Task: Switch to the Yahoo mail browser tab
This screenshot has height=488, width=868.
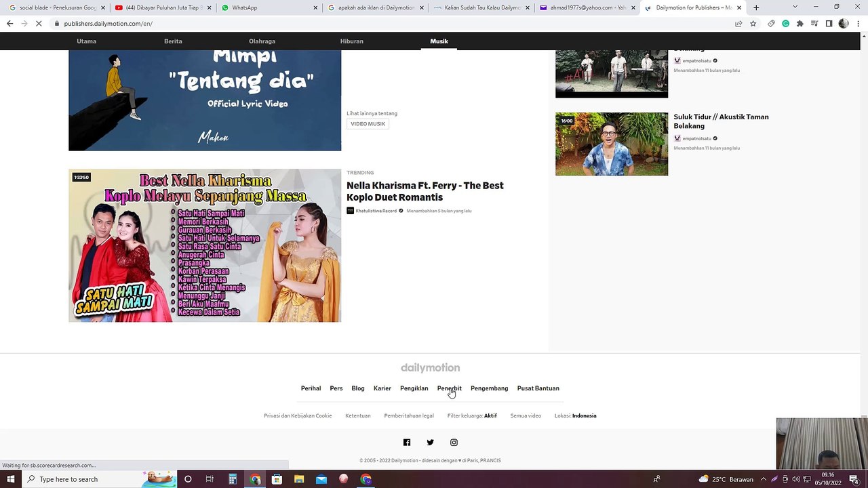Action: tap(587, 7)
